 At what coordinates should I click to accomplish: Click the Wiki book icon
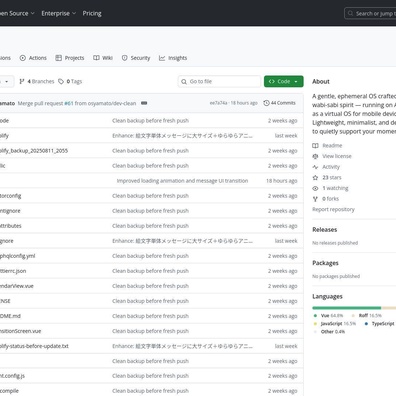click(96, 58)
